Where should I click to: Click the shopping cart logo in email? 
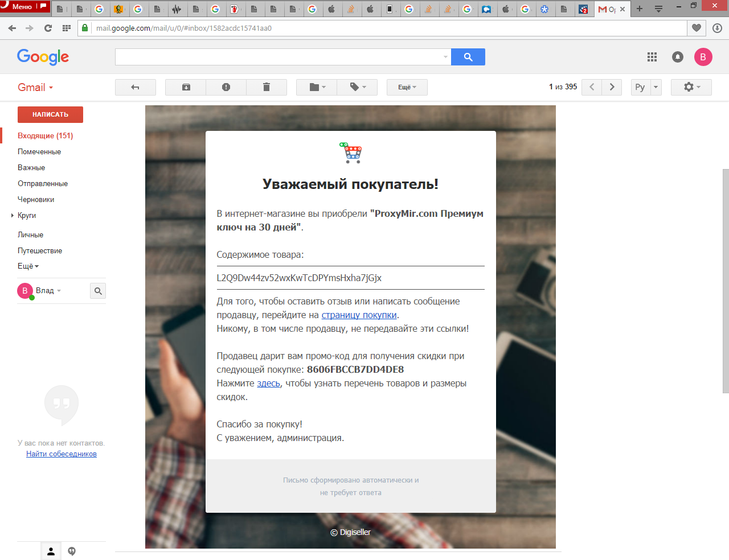351,153
